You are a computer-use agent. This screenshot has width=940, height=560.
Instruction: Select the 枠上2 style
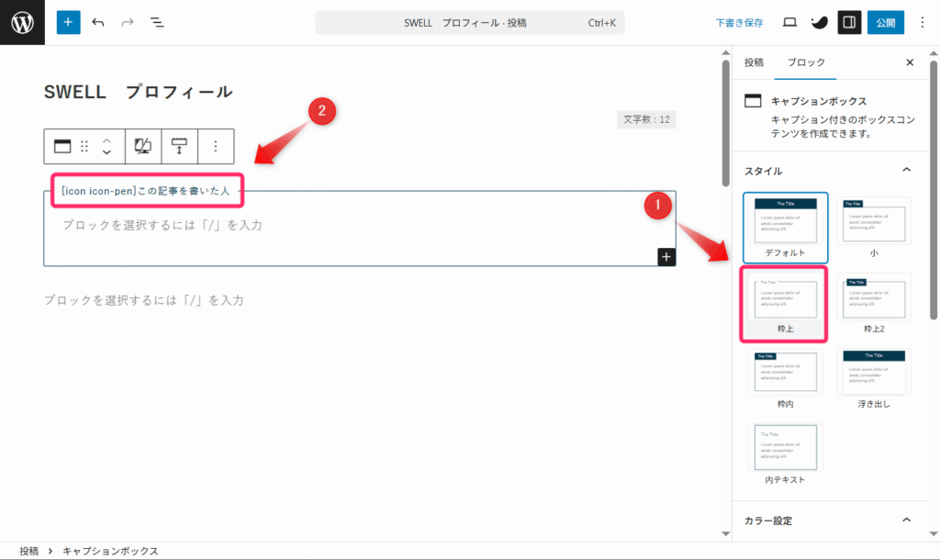tap(874, 303)
